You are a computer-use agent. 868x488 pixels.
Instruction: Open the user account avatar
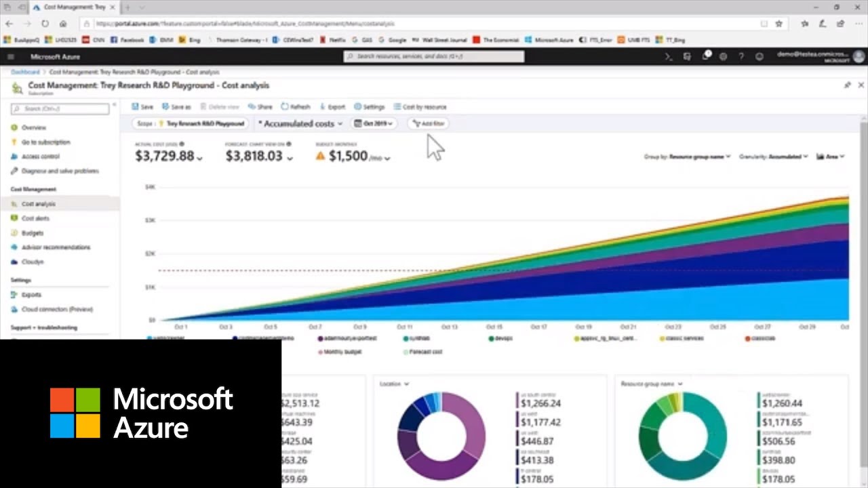pyautogui.click(x=859, y=57)
